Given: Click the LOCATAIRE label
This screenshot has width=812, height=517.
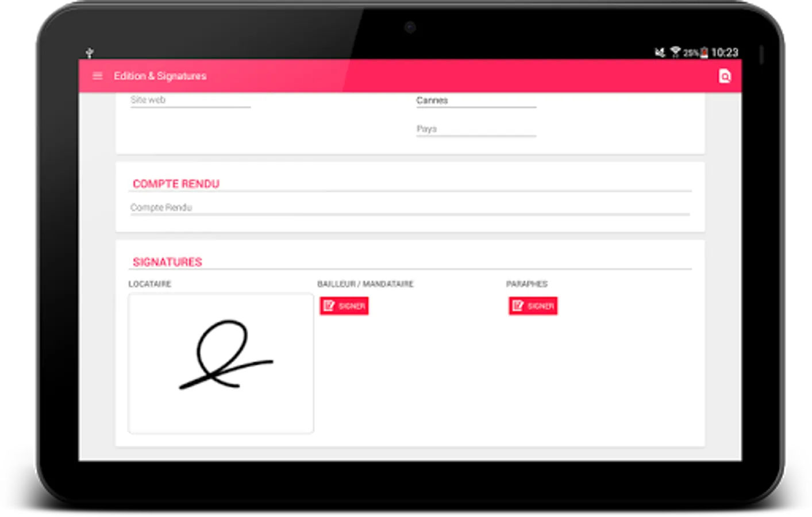Looking at the screenshot, I should pos(149,284).
